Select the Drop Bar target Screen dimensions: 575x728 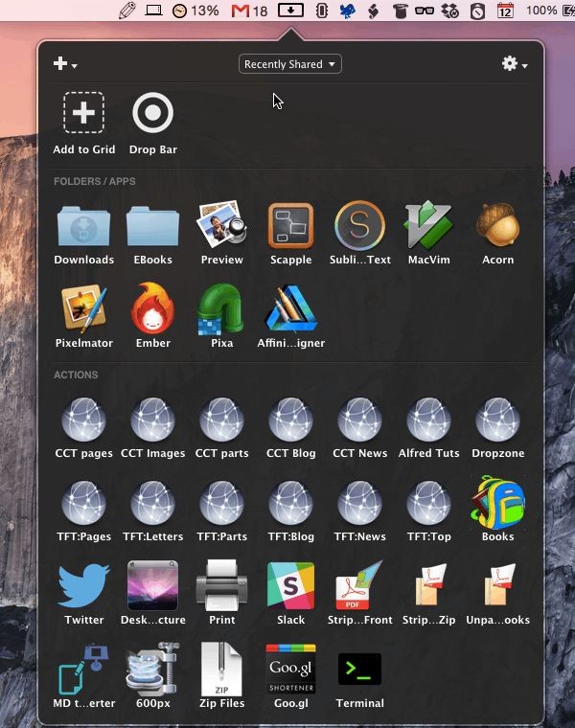tap(152, 113)
